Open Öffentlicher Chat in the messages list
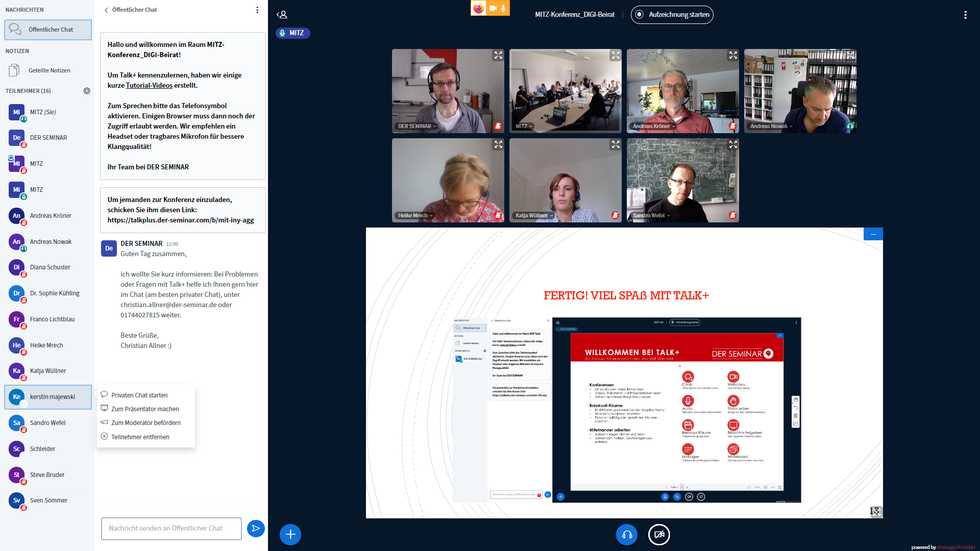 (x=48, y=30)
